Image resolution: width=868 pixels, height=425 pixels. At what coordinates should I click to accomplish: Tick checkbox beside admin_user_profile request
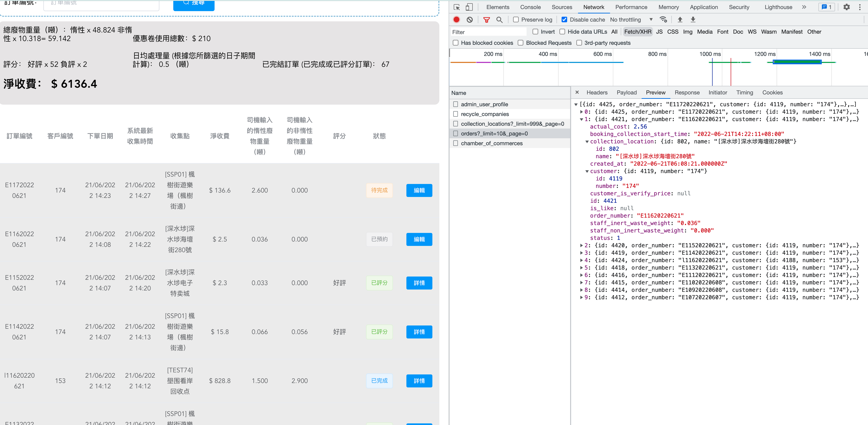click(456, 104)
